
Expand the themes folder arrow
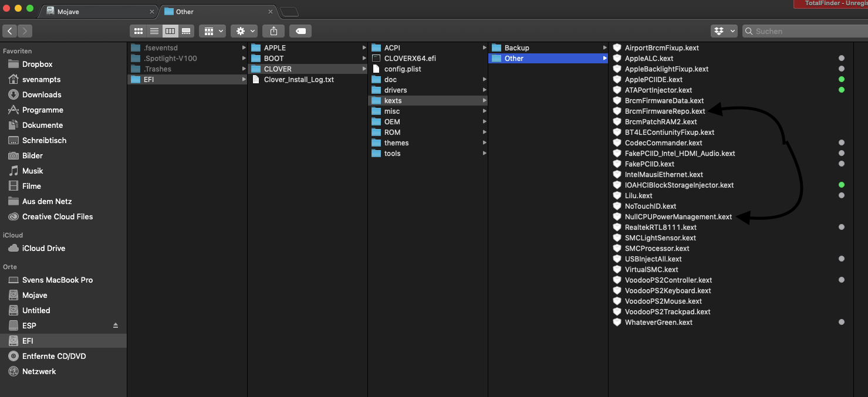[484, 142]
